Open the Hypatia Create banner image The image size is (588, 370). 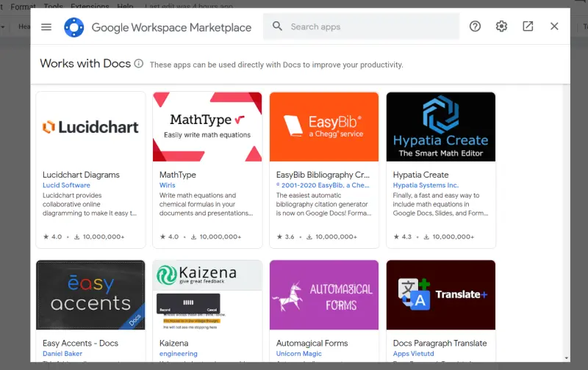441,127
